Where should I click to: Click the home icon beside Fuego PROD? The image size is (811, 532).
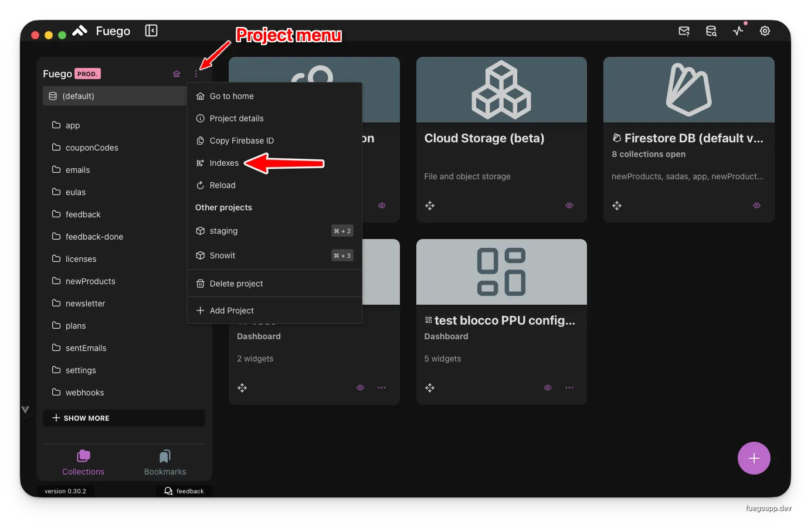[x=177, y=74]
